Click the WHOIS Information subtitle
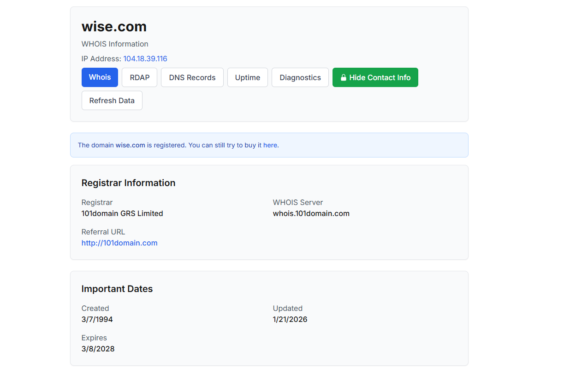This screenshot has width=588, height=368. coord(115,44)
